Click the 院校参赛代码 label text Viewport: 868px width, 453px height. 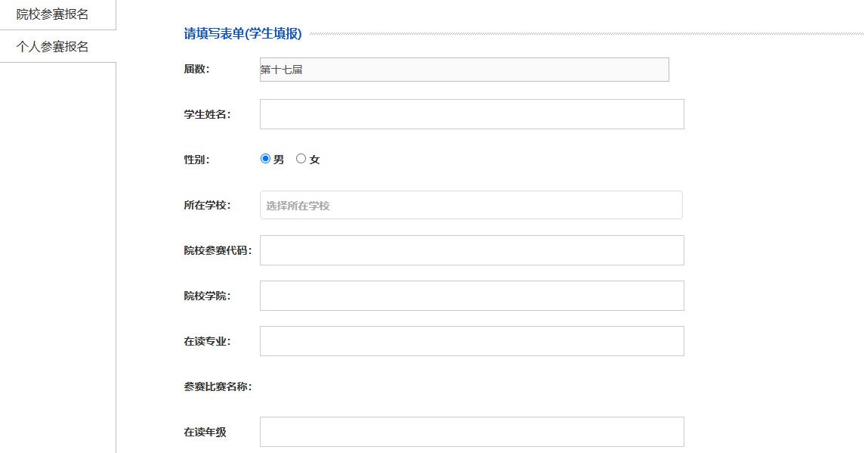click(x=218, y=250)
